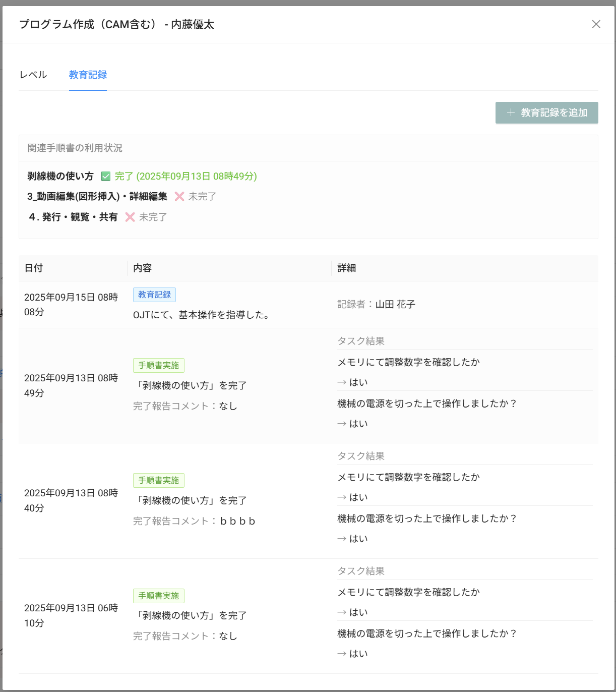Click the green 手順書実施 badge at 06時10分
This screenshot has height=692, width=616.
(x=158, y=596)
